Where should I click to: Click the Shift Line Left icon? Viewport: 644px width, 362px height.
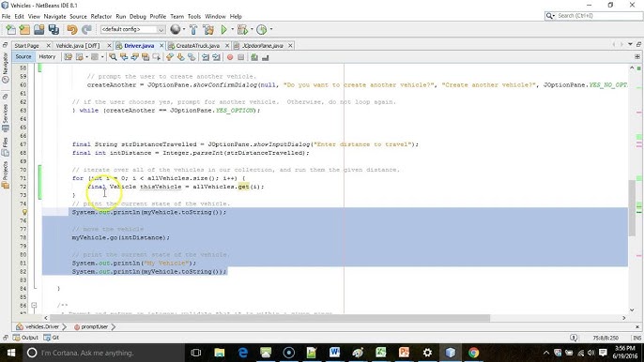(206, 57)
